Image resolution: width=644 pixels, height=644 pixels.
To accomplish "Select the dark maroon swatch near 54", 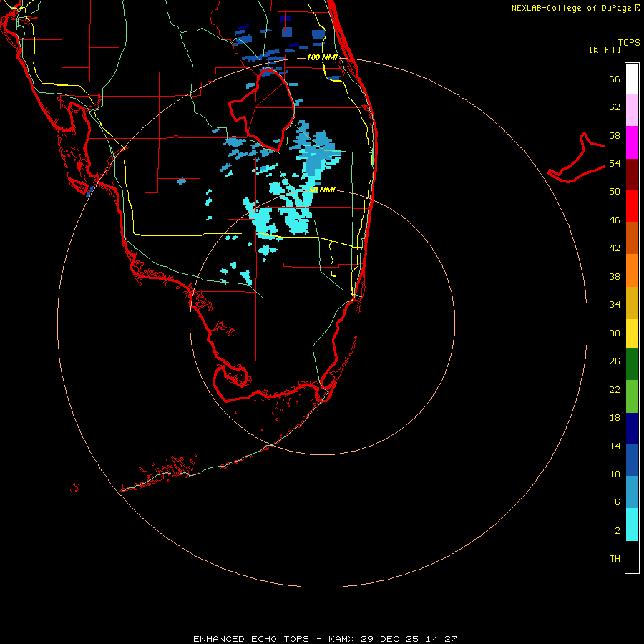I will [x=632, y=174].
